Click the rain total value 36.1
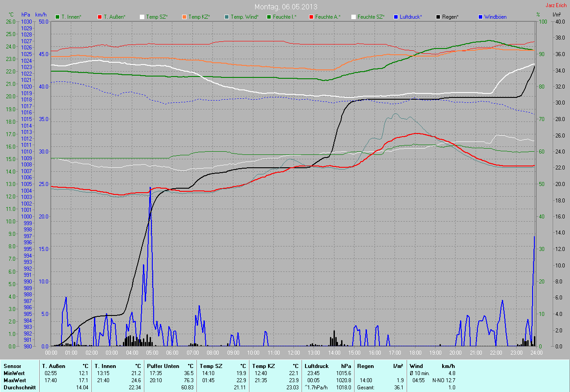 399,388
